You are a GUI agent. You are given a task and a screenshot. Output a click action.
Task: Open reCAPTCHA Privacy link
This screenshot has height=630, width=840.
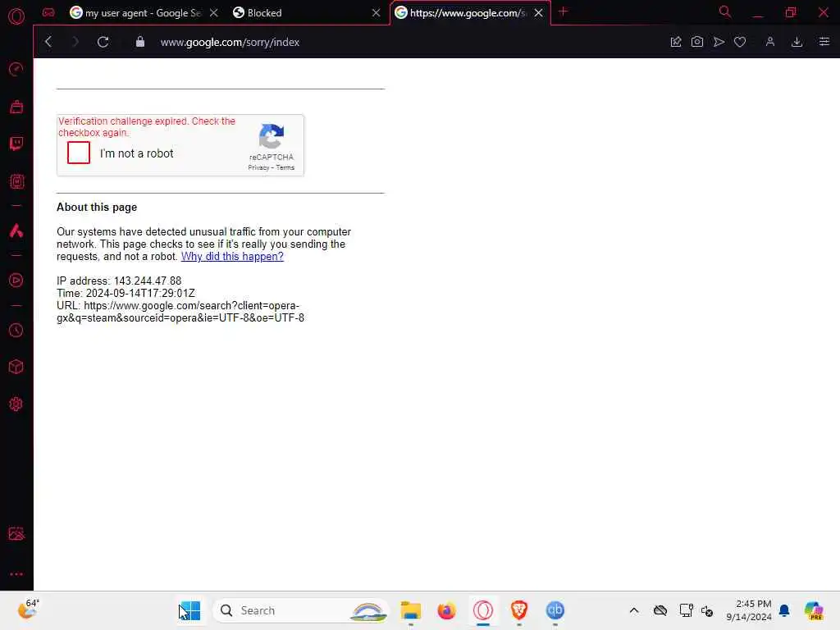(x=258, y=167)
